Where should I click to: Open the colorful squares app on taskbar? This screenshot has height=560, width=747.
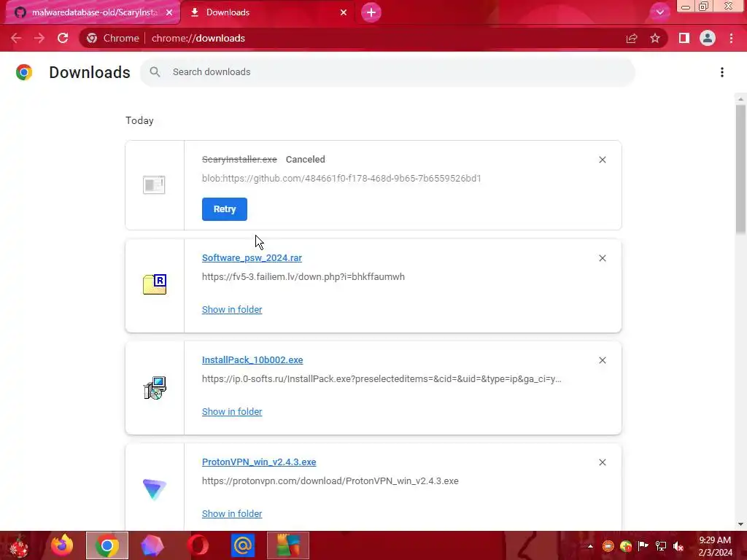click(287, 545)
